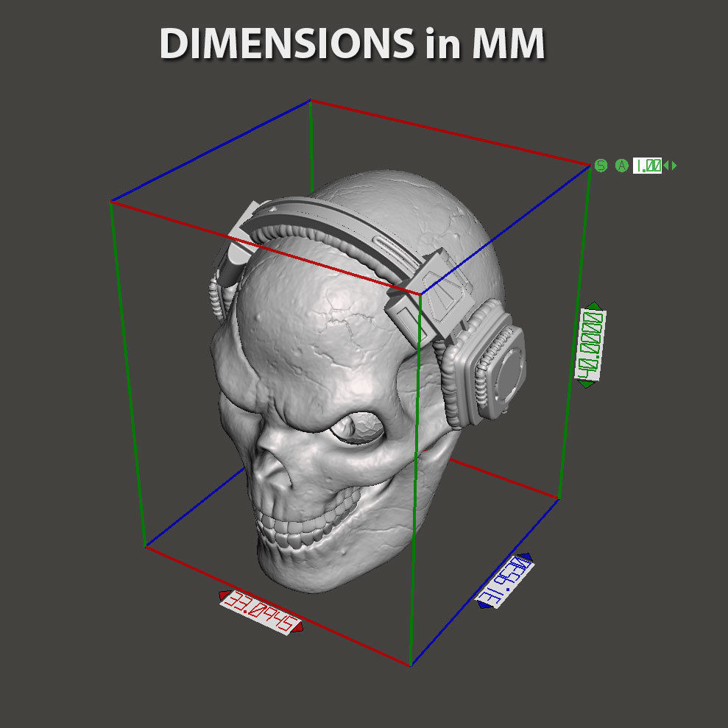
Task: Click blue arrow at lower end of depth value
Action: (x=484, y=604)
